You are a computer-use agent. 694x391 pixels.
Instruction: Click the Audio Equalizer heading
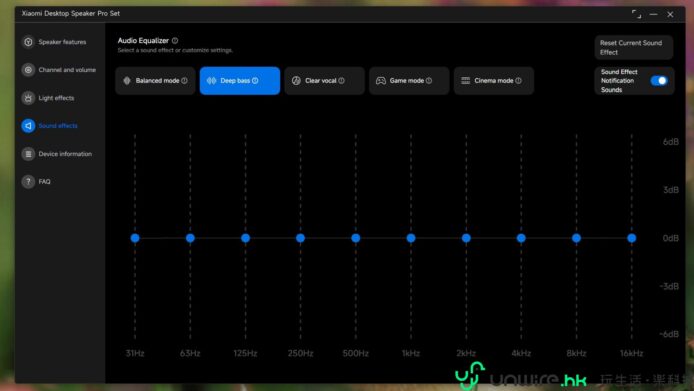point(143,41)
